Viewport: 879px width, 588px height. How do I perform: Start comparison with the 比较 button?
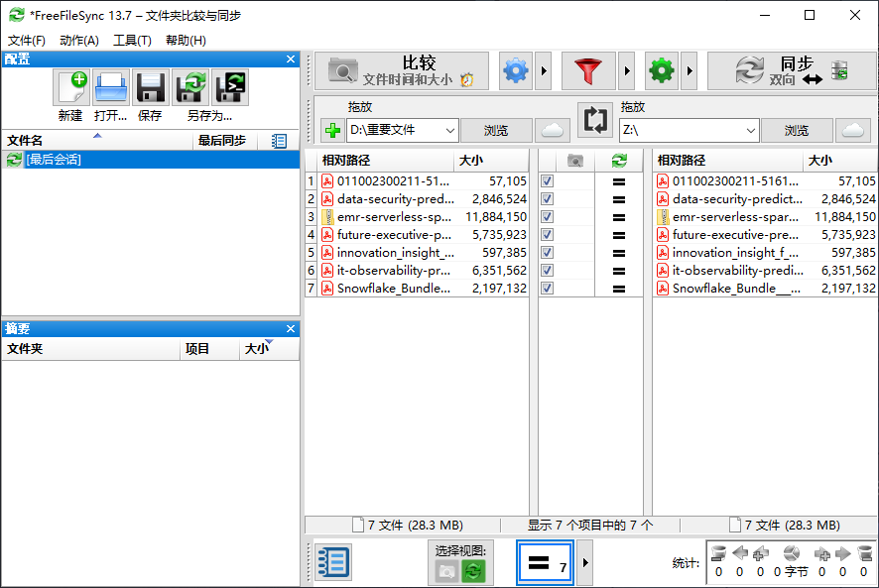coord(402,71)
